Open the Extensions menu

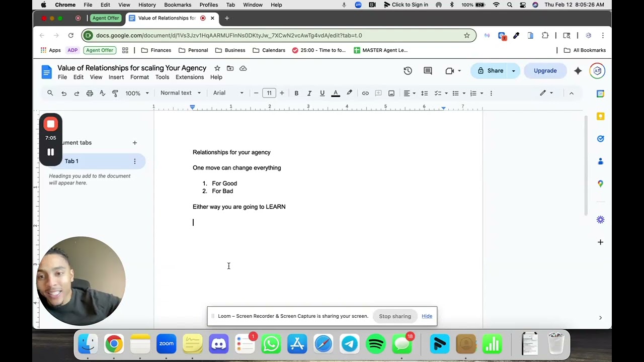[190, 77]
